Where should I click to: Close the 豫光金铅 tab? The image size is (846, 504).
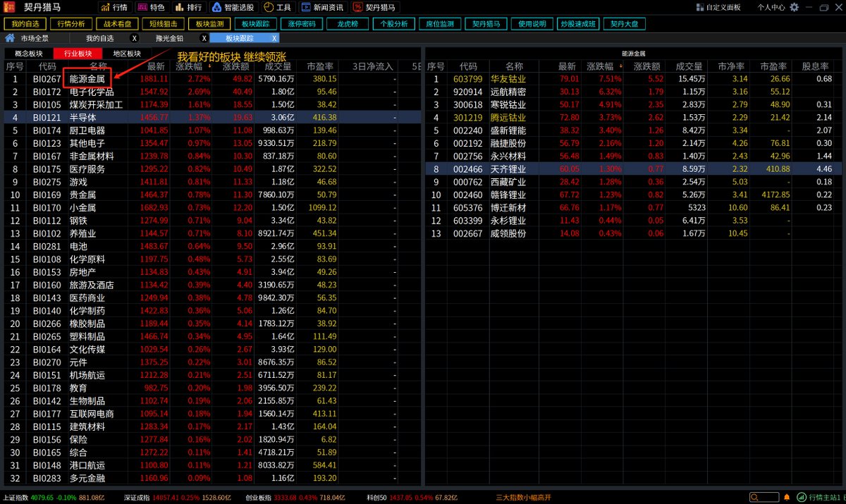point(204,38)
